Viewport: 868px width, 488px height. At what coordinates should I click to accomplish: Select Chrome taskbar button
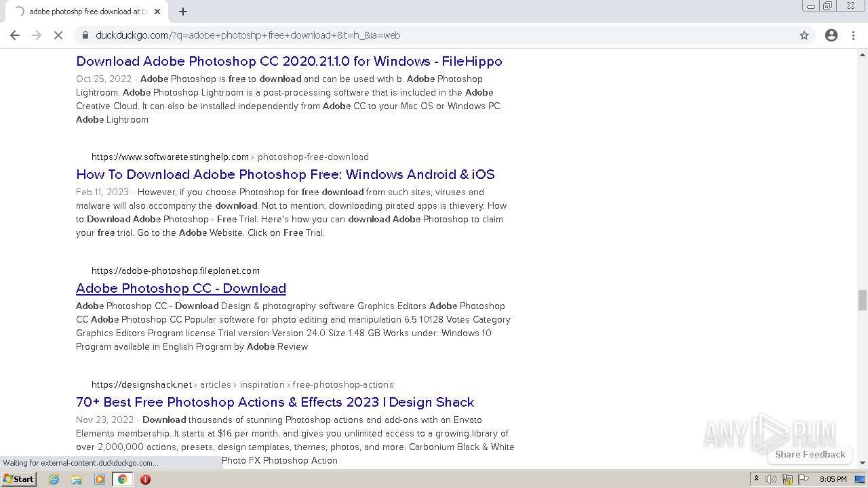pyautogui.click(x=122, y=479)
